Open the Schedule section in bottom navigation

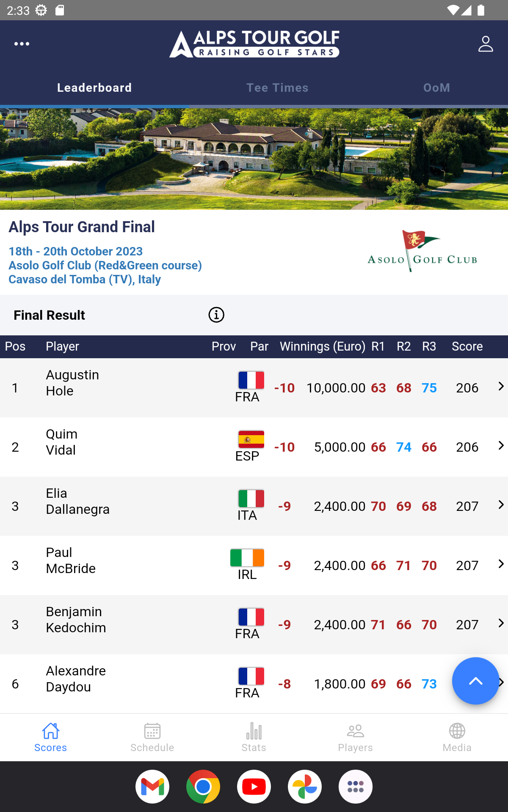152,737
